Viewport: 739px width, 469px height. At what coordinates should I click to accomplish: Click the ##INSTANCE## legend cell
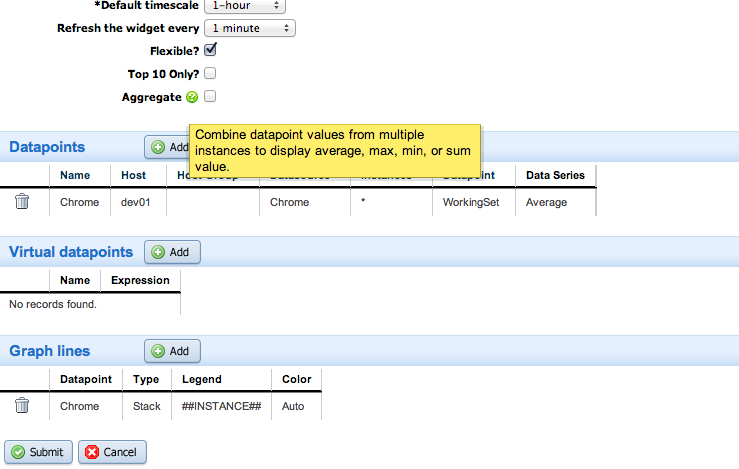tap(221, 406)
